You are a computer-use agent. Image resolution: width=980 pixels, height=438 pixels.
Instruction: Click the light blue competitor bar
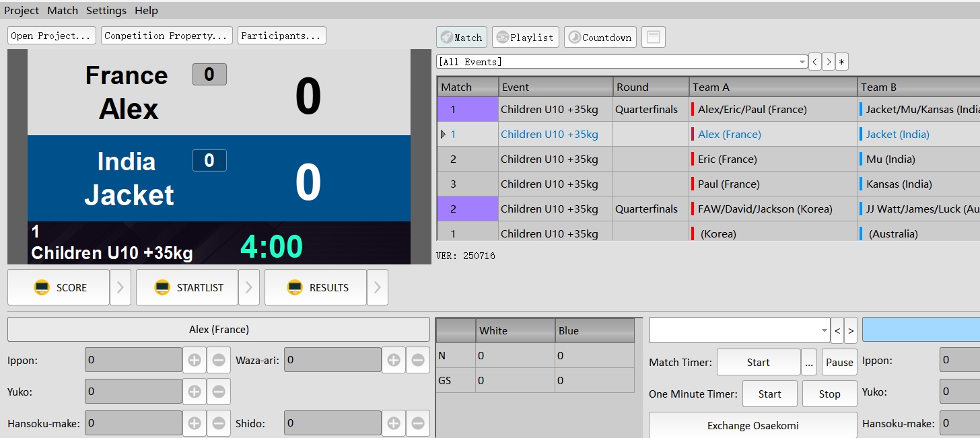[x=921, y=330]
